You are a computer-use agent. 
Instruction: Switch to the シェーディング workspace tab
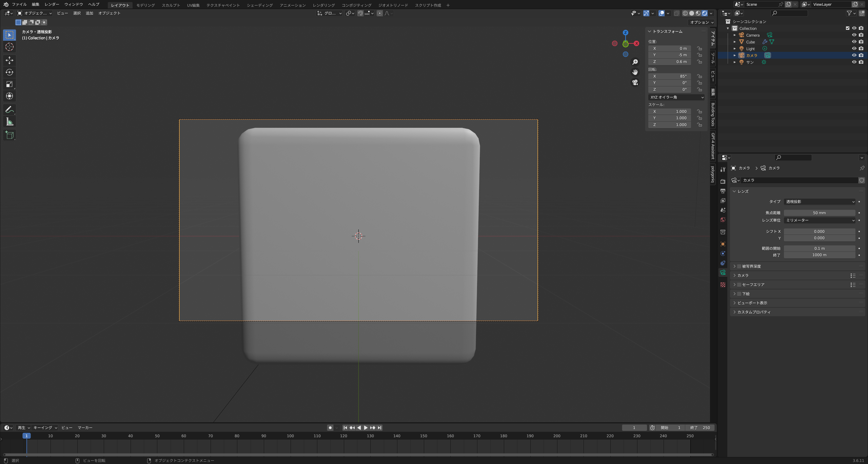click(x=260, y=5)
